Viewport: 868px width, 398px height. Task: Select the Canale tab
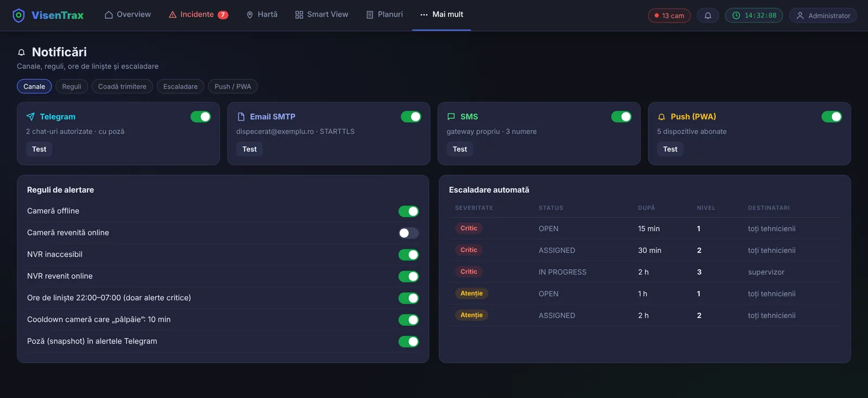[x=34, y=86]
